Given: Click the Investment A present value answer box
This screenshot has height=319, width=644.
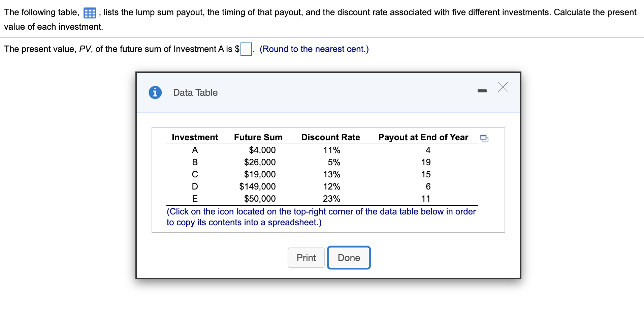Looking at the screenshot, I should pyautogui.click(x=246, y=49).
